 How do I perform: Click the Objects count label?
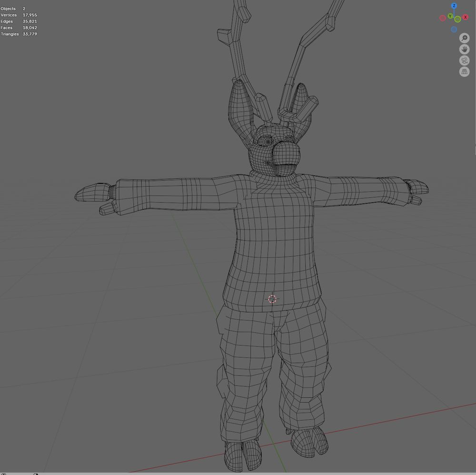pyautogui.click(x=8, y=8)
